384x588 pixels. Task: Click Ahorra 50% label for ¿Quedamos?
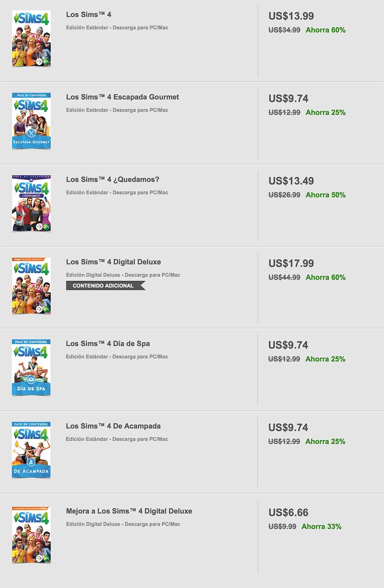coord(326,195)
